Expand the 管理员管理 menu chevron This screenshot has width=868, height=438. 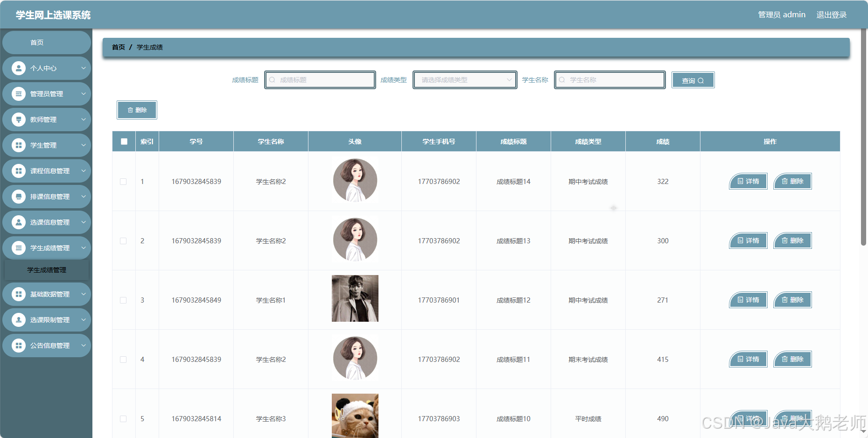[84, 94]
